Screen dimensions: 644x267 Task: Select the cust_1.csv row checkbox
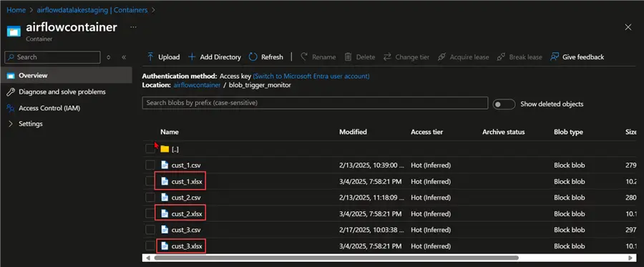click(x=150, y=165)
